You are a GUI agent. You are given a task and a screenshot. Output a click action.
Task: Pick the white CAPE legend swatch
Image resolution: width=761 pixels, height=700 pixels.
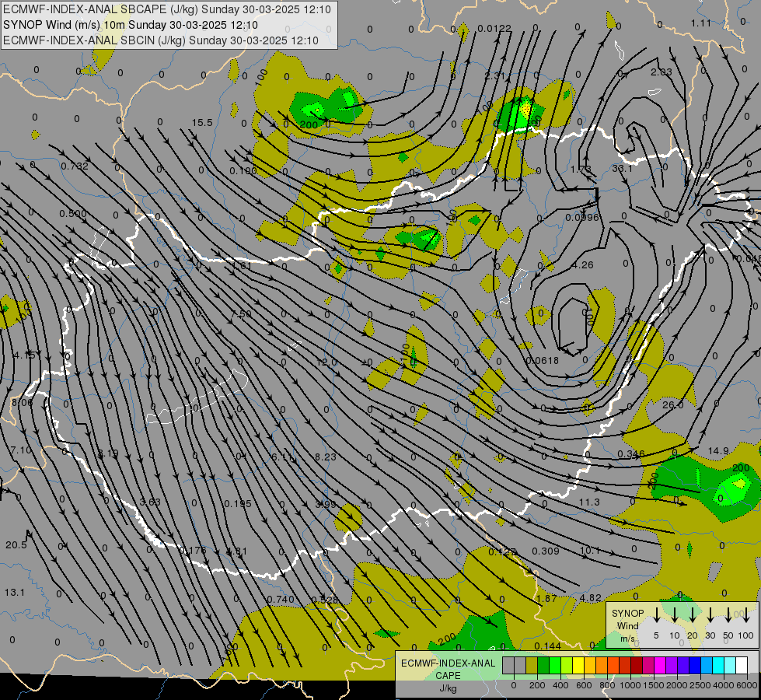click(x=742, y=665)
